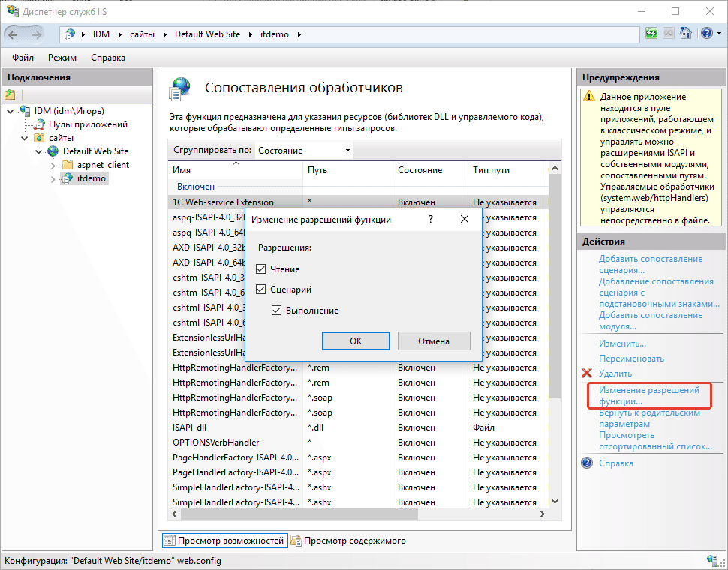
Task: Click the vertical scrollbar of handlers list
Action: (x=555, y=337)
